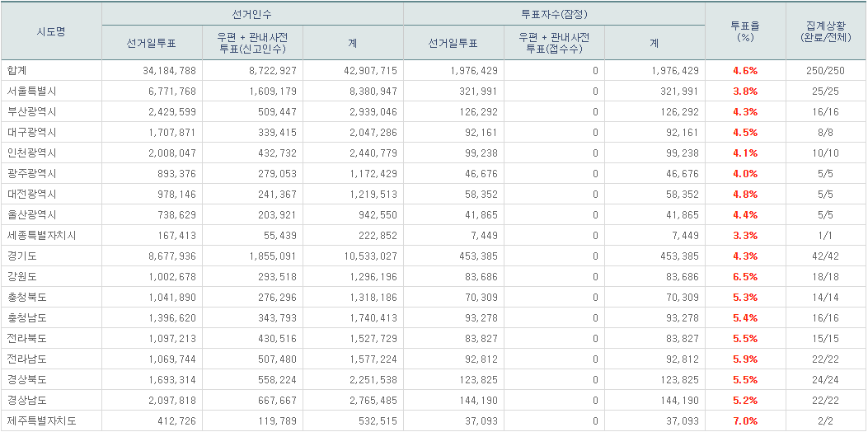Click the 7.0% turnout value for 제주특별자치도

coord(745,421)
